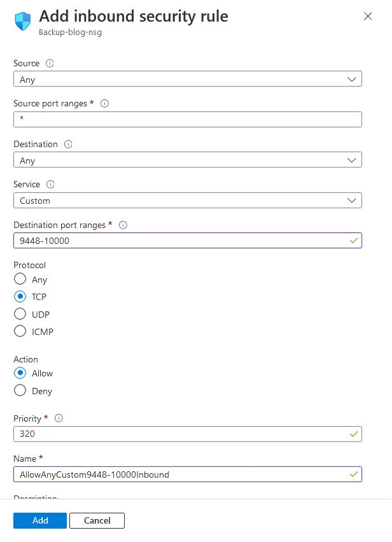
Task: Click the Add button
Action: [x=39, y=520]
